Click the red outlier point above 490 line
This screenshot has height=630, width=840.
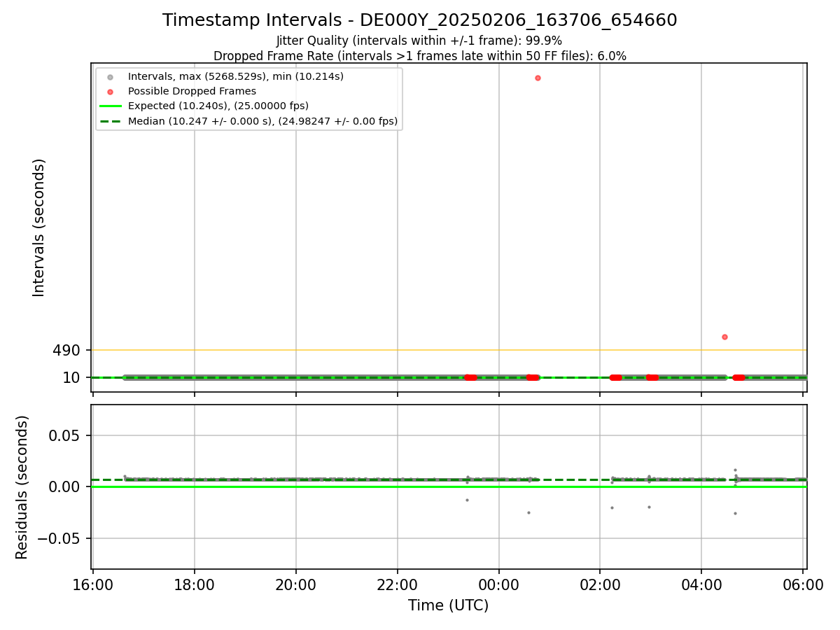click(x=724, y=337)
